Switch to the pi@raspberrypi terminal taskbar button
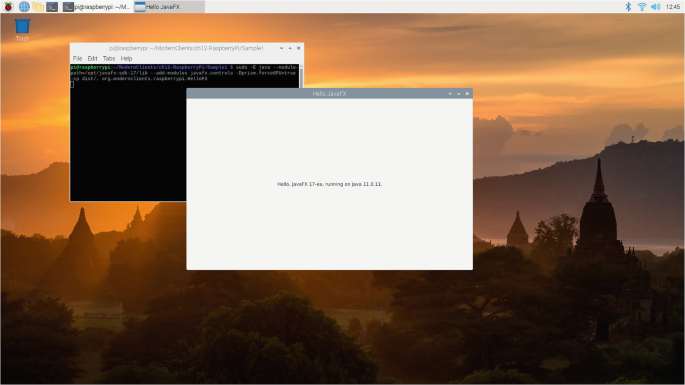This screenshot has height=385, width=685. [97, 7]
